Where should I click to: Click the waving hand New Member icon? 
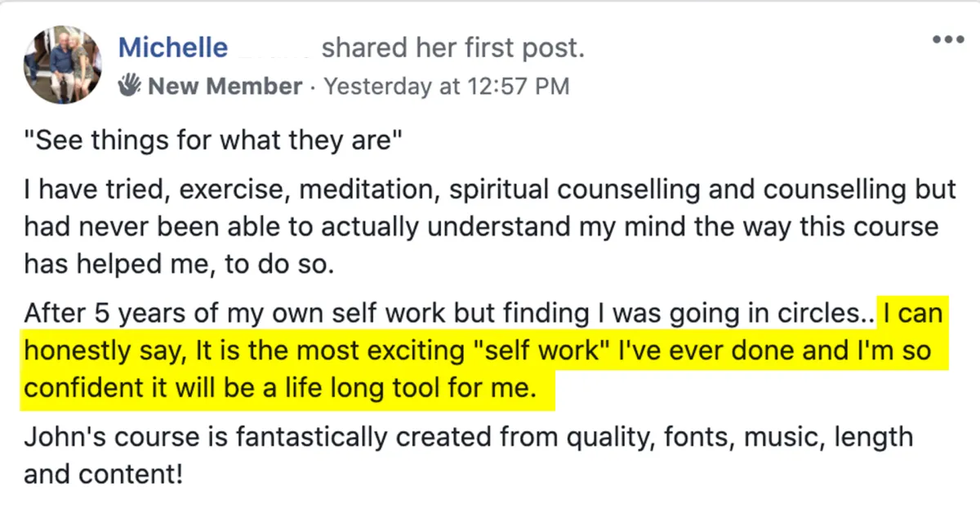131,86
